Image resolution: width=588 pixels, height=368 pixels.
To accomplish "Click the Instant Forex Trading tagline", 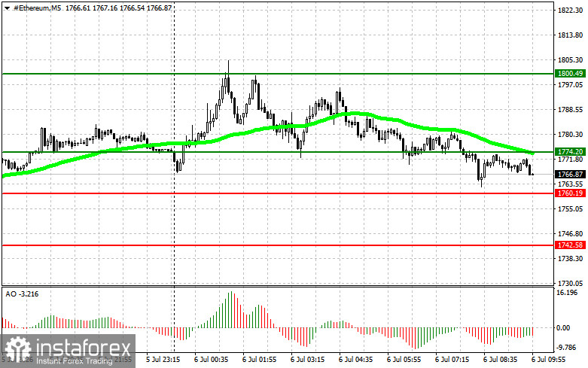I will coord(75,361).
